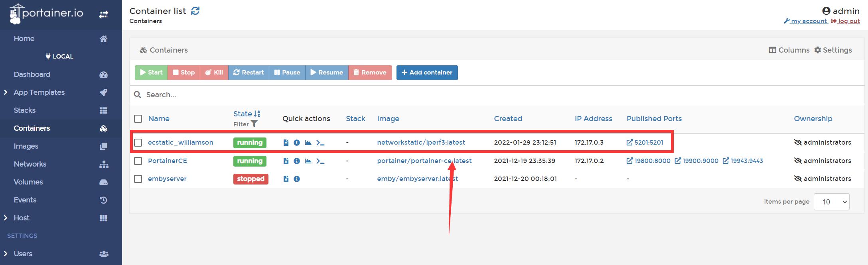868x265 pixels.
Task: Click the log out link
Action: 845,21
